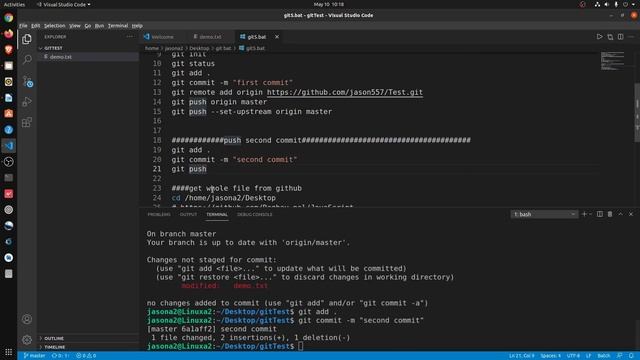This screenshot has width=640, height=360.
Task: Open the Run menu
Action: click(99, 26)
